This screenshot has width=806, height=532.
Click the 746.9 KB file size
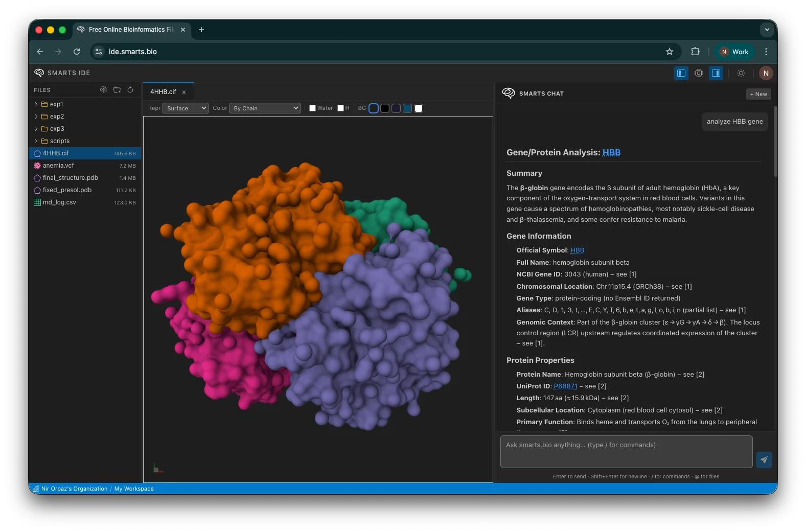pyautogui.click(x=125, y=153)
